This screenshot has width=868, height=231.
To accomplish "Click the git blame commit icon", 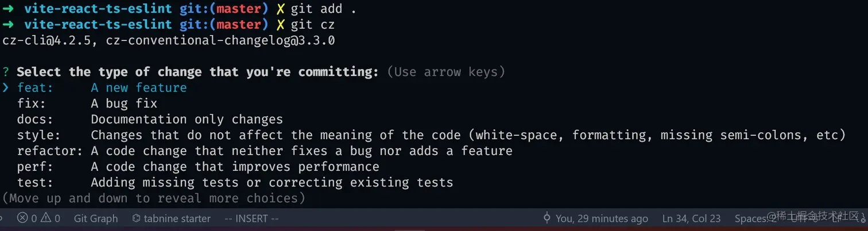I will click(x=547, y=218).
